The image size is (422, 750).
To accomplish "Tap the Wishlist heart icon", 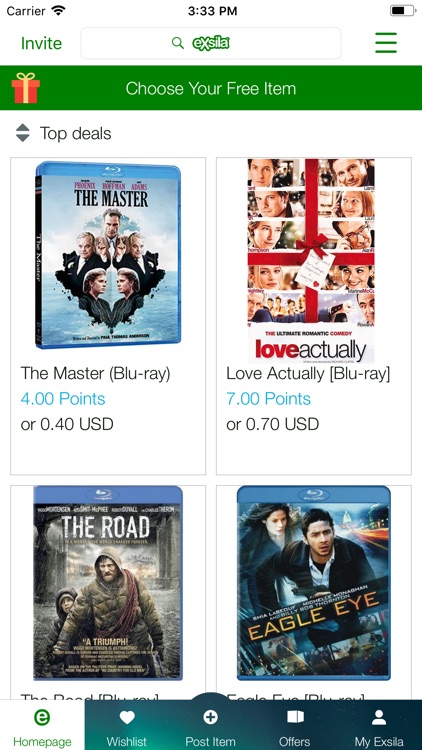I will coord(127,717).
